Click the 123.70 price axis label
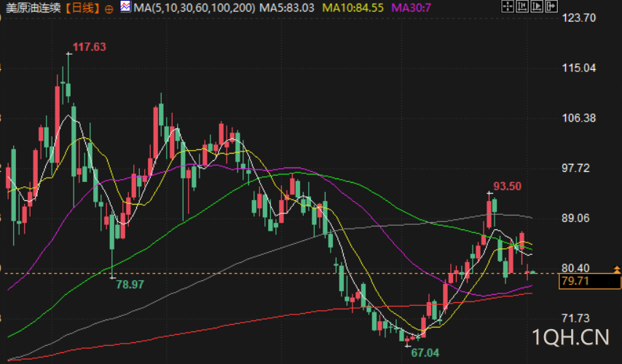Image resolution: width=622 pixels, height=364 pixels. click(579, 18)
